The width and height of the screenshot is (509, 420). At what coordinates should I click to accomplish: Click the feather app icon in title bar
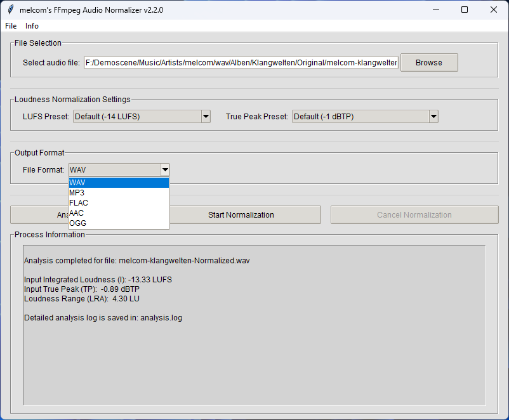[10, 10]
